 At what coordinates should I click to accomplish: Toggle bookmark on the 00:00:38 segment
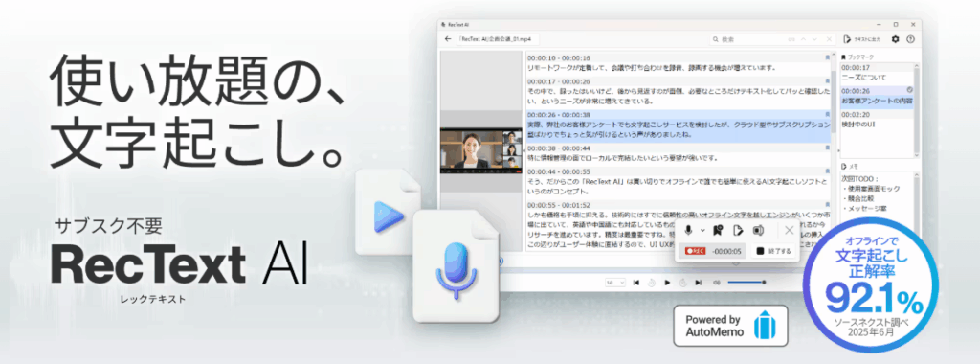[x=828, y=148]
